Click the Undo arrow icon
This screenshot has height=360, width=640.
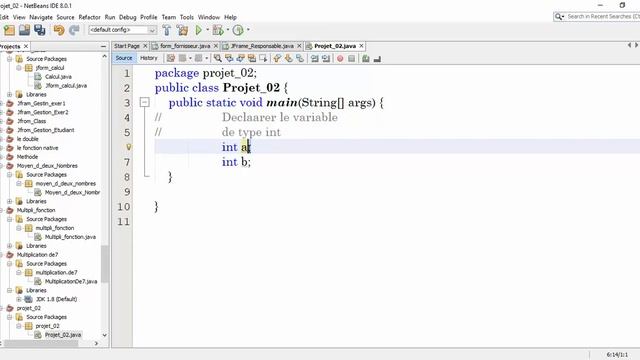(59, 30)
